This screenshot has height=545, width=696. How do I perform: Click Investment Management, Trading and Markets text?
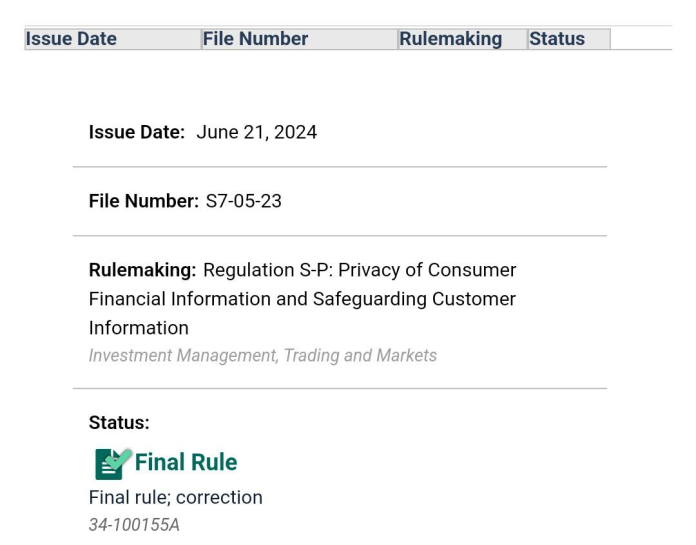263,355
